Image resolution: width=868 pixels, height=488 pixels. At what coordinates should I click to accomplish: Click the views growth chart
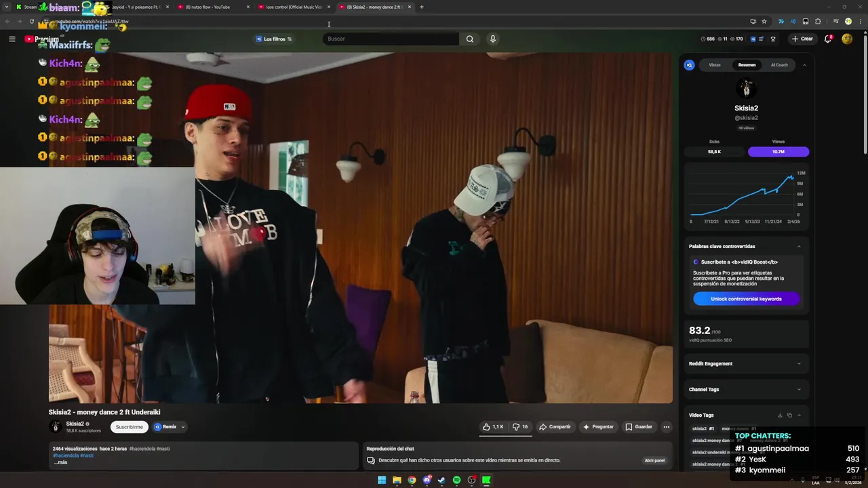point(747,197)
